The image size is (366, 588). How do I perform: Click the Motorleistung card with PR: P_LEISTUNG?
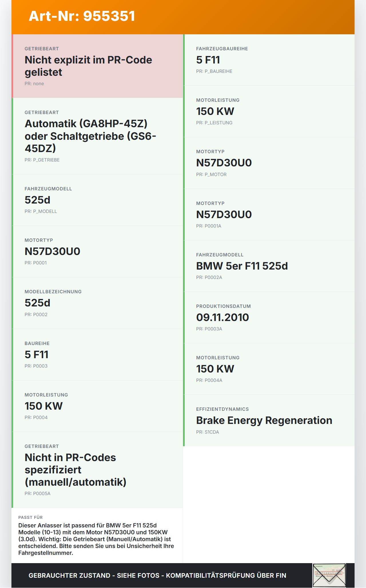tap(269, 111)
